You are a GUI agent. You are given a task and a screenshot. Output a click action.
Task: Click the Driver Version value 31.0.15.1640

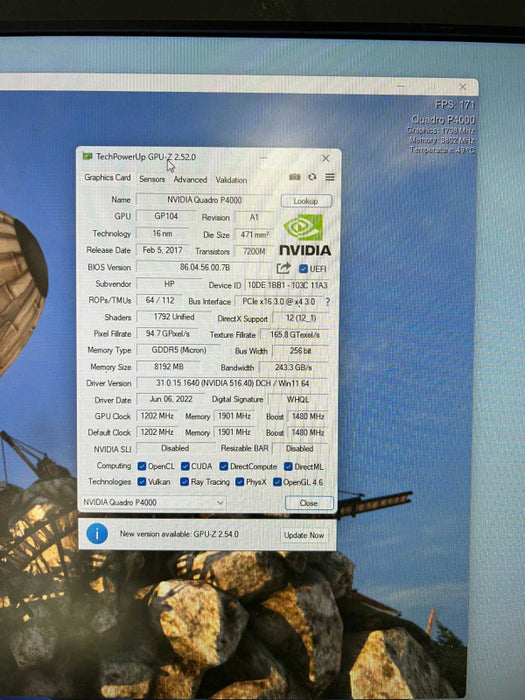233,383
